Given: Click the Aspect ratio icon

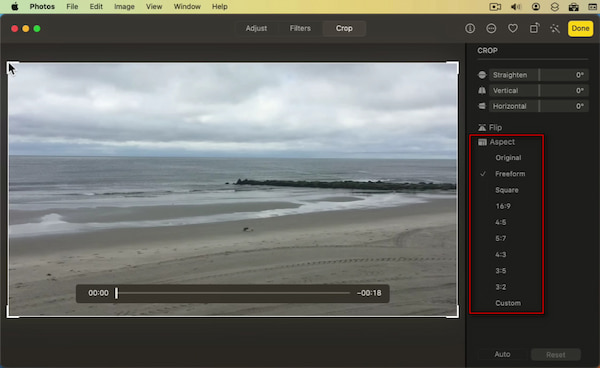Looking at the screenshot, I should click(x=482, y=142).
